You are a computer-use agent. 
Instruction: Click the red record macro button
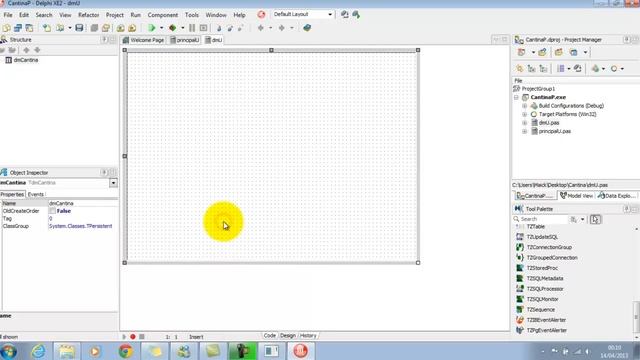133,337
